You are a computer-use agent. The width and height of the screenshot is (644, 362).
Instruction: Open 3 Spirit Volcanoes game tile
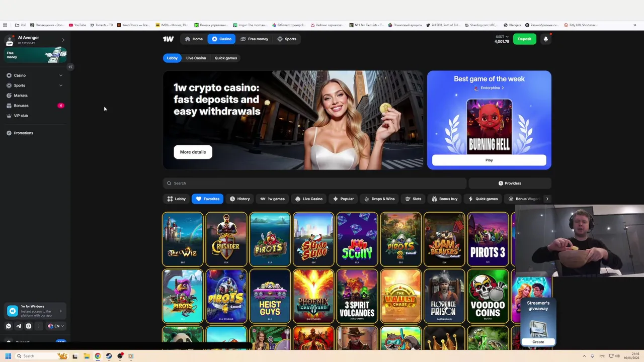point(357,296)
